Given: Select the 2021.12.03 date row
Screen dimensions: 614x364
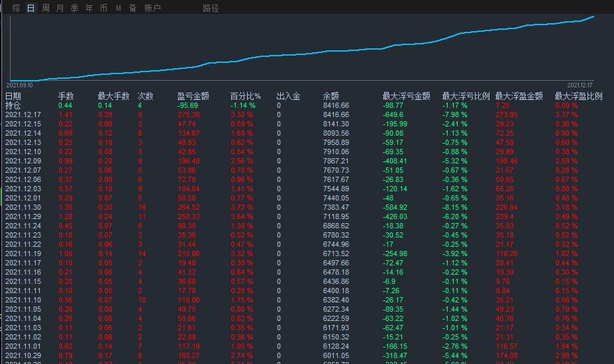Looking at the screenshot, I should [23, 189].
